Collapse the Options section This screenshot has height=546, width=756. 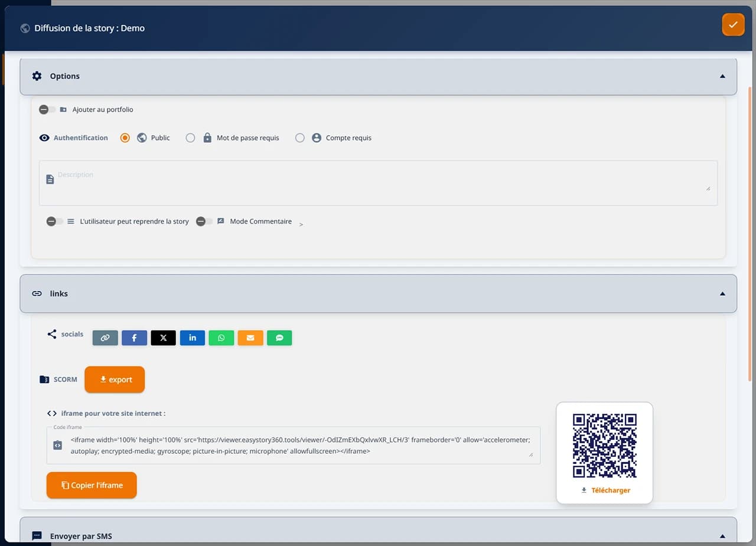pos(722,76)
